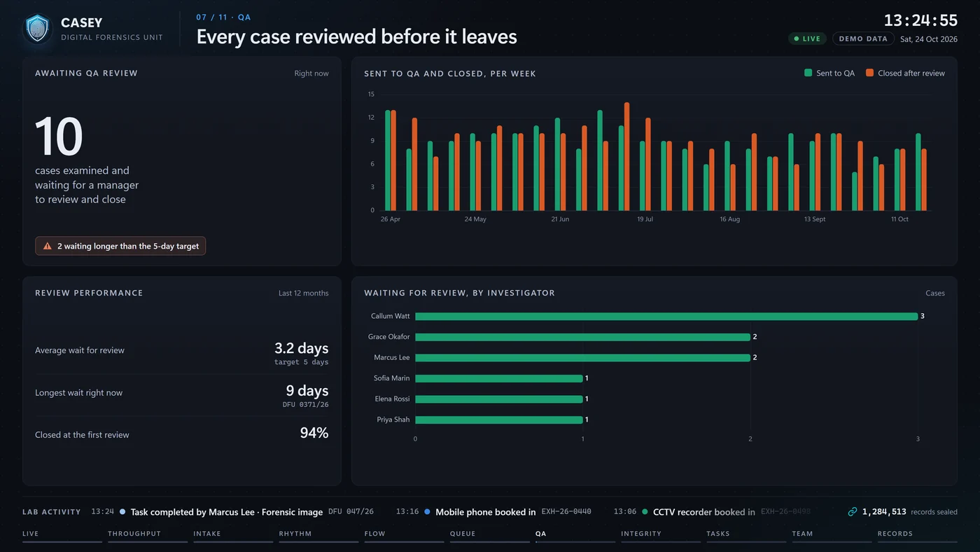The image size is (980, 552).
Task: Click the warning triangle in the 5-day target alert
Action: click(48, 246)
